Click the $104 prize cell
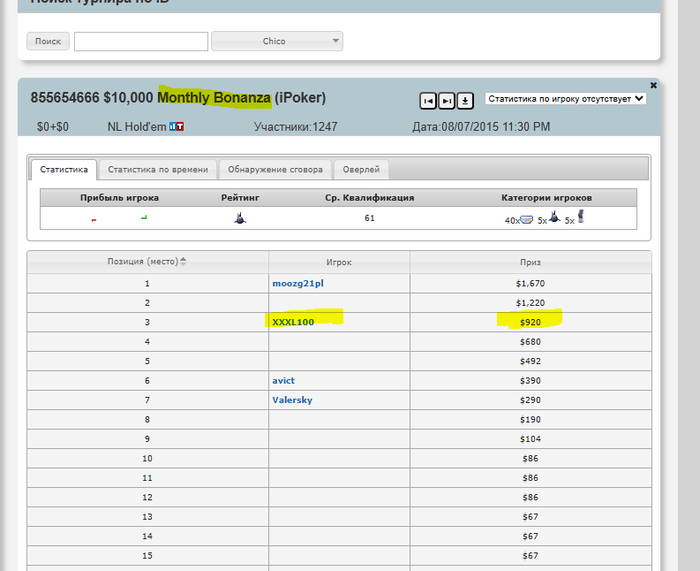Screen dimensions: 700x571 [530, 439]
